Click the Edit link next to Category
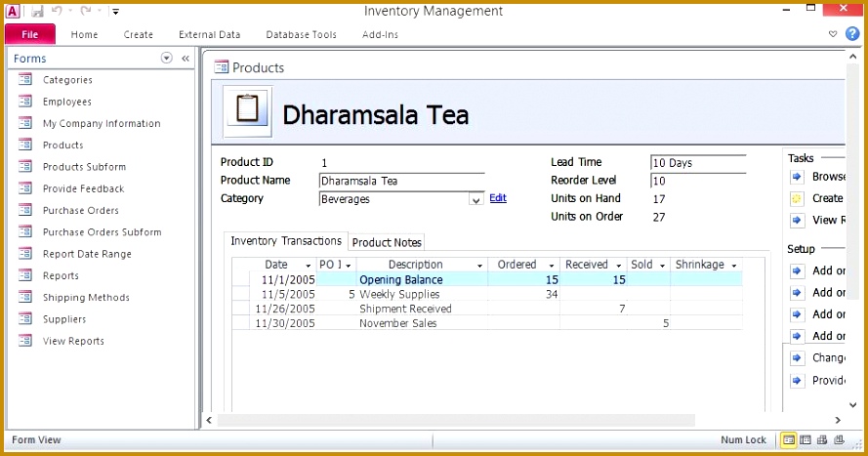This screenshot has width=868, height=456. 498,197
